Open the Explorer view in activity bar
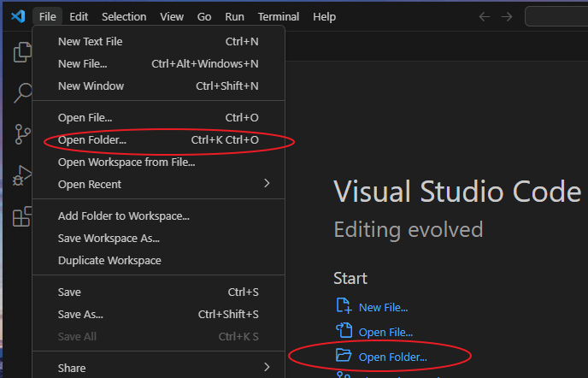Image resolution: width=588 pixels, height=378 pixels. point(22,53)
